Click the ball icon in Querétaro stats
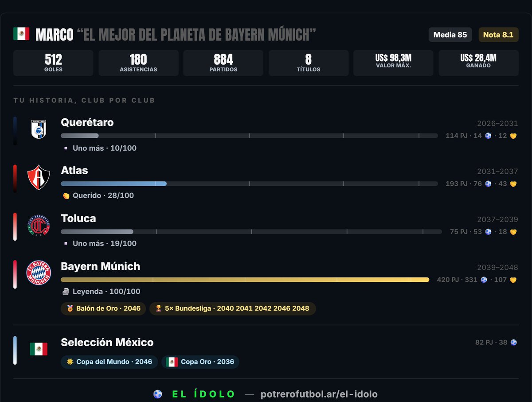532x402 pixels. pyautogui.click(x=488, y=136)
